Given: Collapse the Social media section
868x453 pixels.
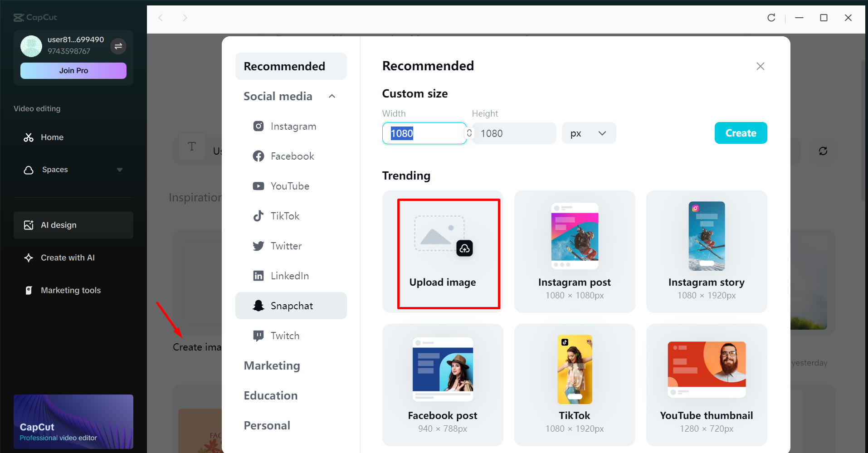Looking at the screenshot, I should click(332, 96).
